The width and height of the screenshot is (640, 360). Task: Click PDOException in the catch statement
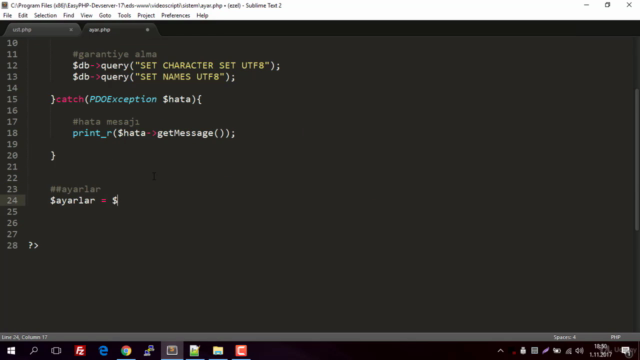tap(123, 99)
